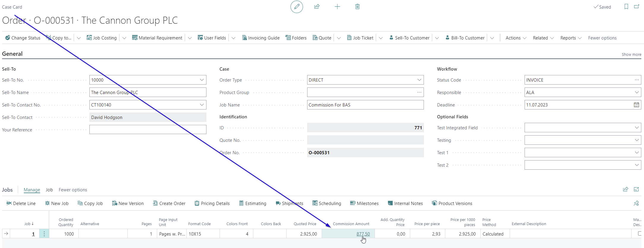Open the Status Code lookup ellipsis
This screenshot has height=248, width=644.
point(637,80)
